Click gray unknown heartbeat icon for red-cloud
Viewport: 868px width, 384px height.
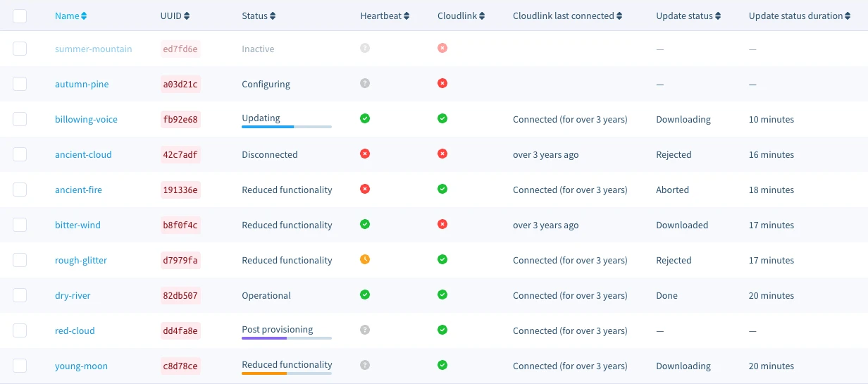[x=365, y=330]
